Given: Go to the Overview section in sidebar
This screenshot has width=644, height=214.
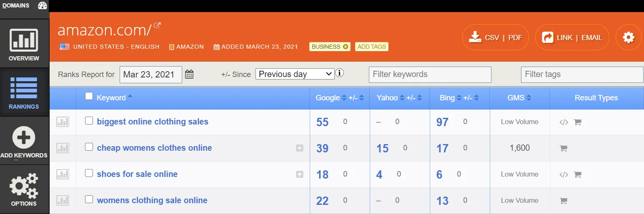Looking at the screenshot, I should pos(24,44).
